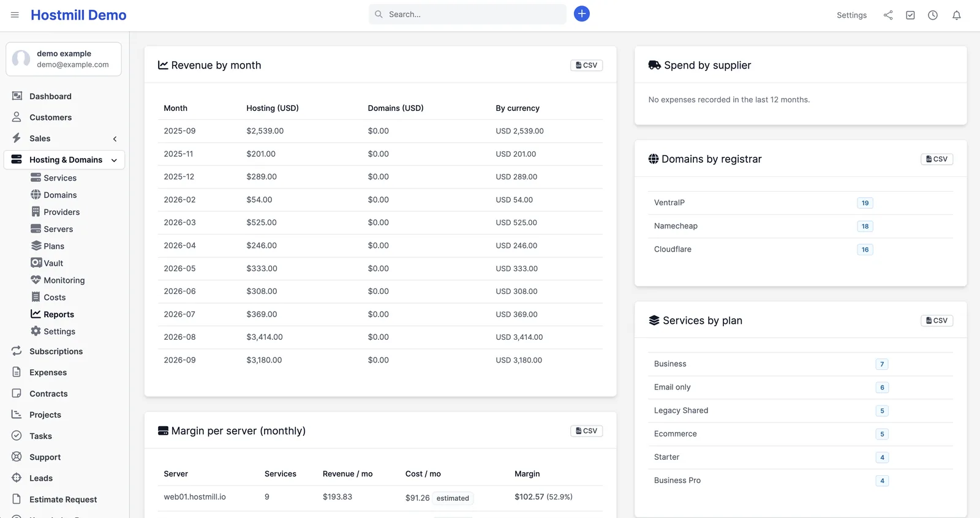Click the Vault safe icon
Screen dimensions: 980x518
(x=36, y=263)
